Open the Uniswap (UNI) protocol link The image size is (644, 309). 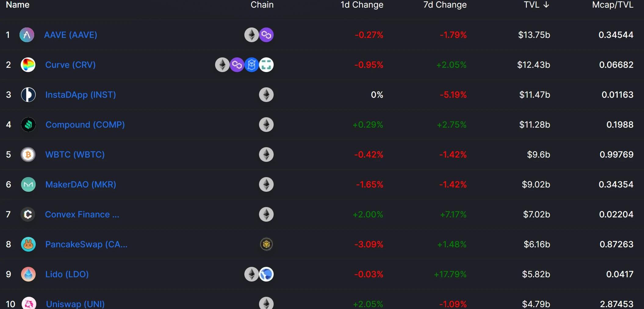75,304
